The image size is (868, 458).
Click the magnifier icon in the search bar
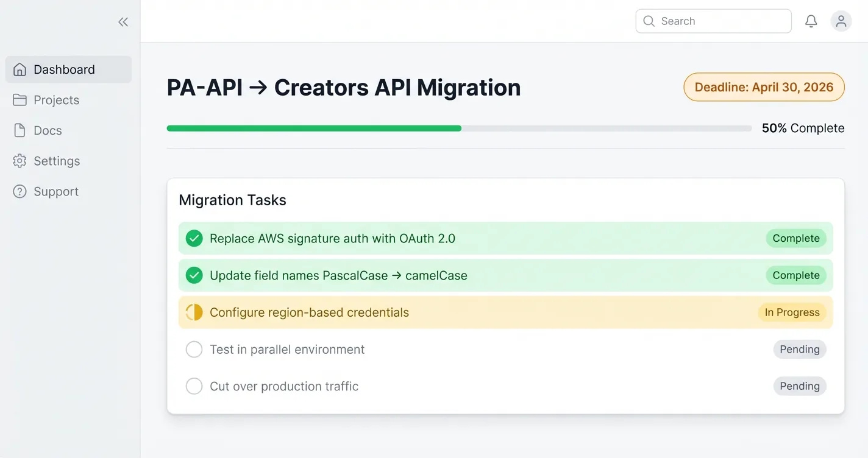point(649,21)
